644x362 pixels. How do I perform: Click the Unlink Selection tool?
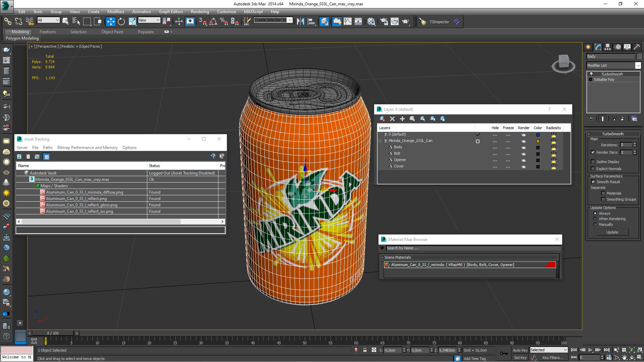(x=18, y=21)
